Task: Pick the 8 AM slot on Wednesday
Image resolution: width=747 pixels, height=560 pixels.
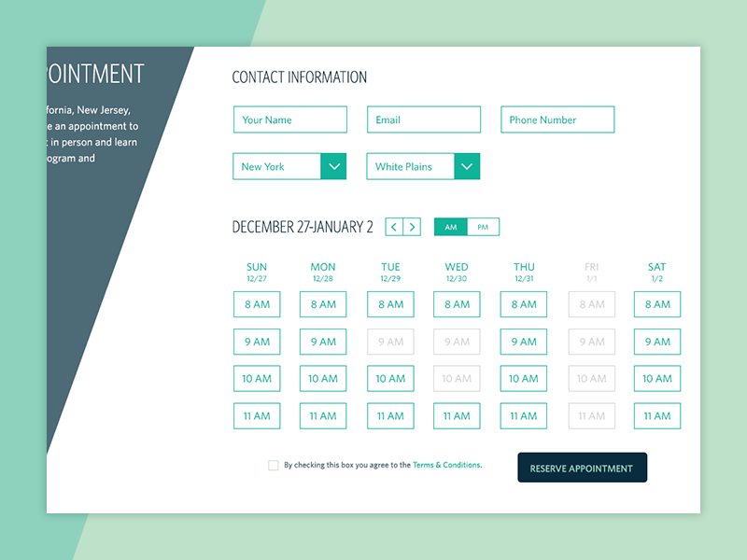Action: [457, 304]
